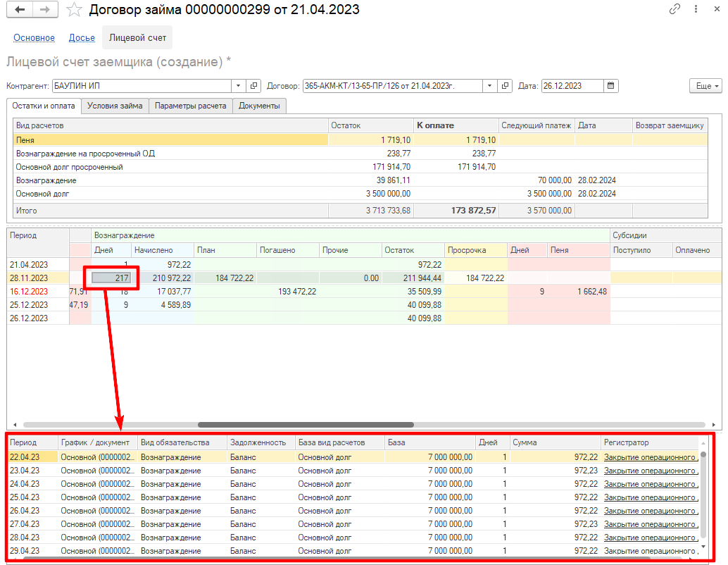Click Пеня value 1 662,48
728x565 pixels.
pyautogui.click(x=592, y=292)
